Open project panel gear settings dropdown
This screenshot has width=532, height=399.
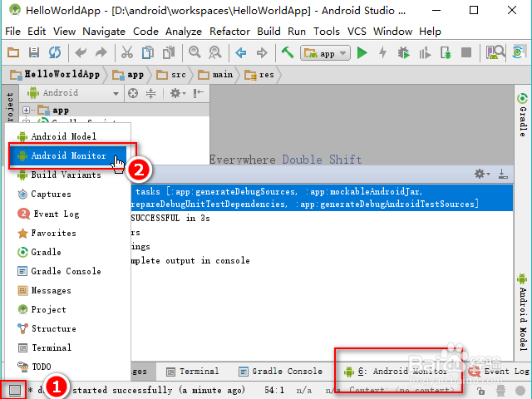(x=177, y=93)
